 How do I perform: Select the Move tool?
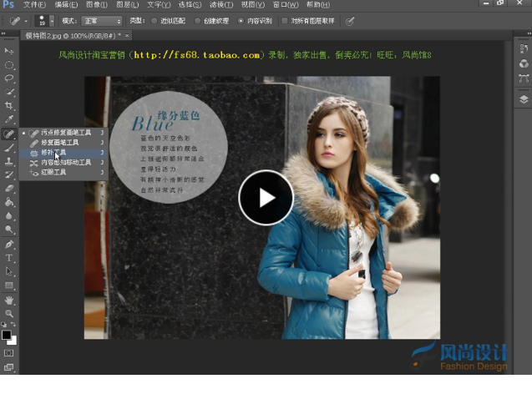[x=9, y=51]
